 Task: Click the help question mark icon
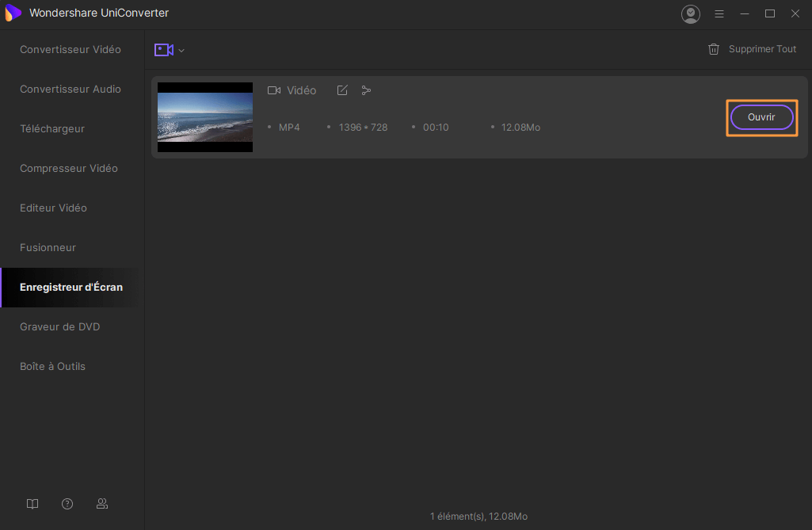point(67,504)
